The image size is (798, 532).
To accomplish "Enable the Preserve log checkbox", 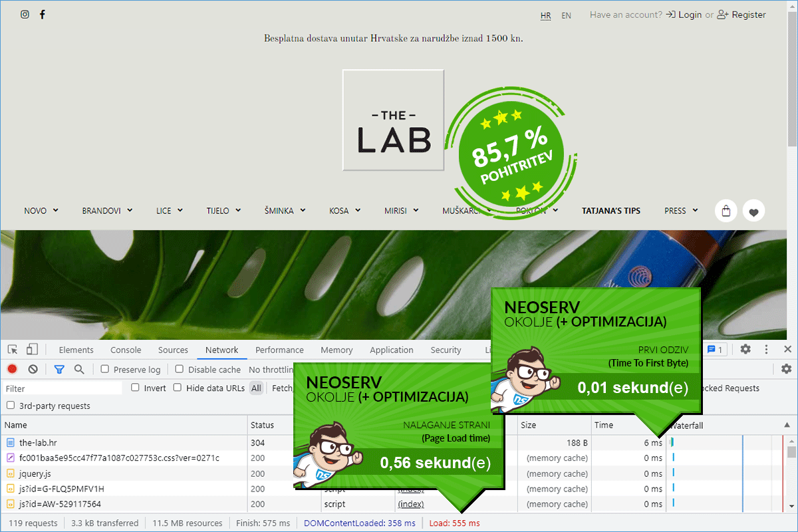I will click(105, 369).
